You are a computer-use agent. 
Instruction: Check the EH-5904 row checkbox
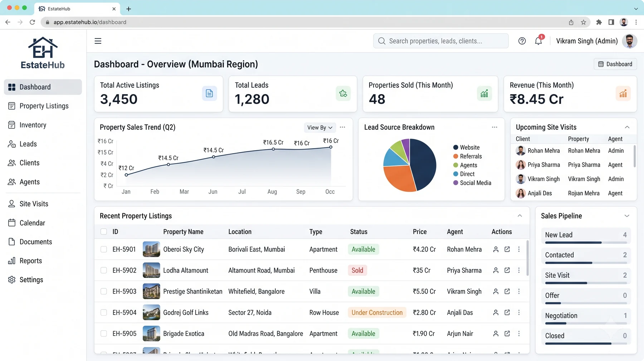[x=104, y=312]
